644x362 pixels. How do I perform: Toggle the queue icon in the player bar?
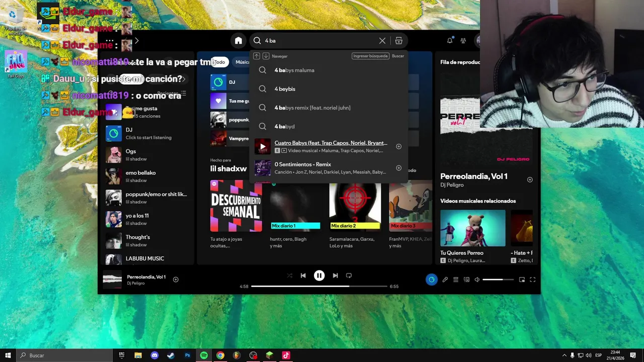click(x=456, y=280)
